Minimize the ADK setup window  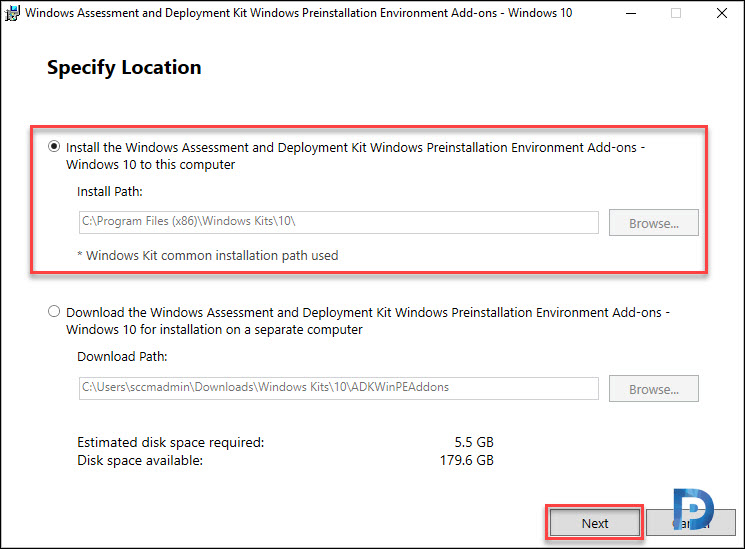point(630,13)
